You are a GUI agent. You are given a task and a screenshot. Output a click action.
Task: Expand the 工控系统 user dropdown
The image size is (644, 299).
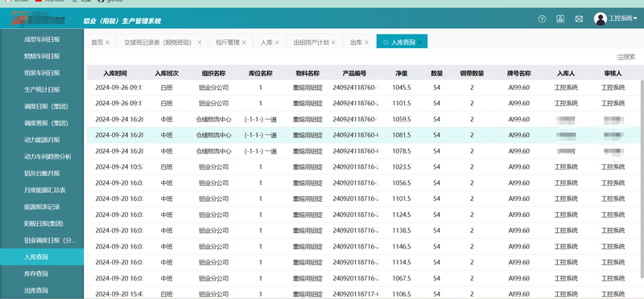tap(623, 18)
